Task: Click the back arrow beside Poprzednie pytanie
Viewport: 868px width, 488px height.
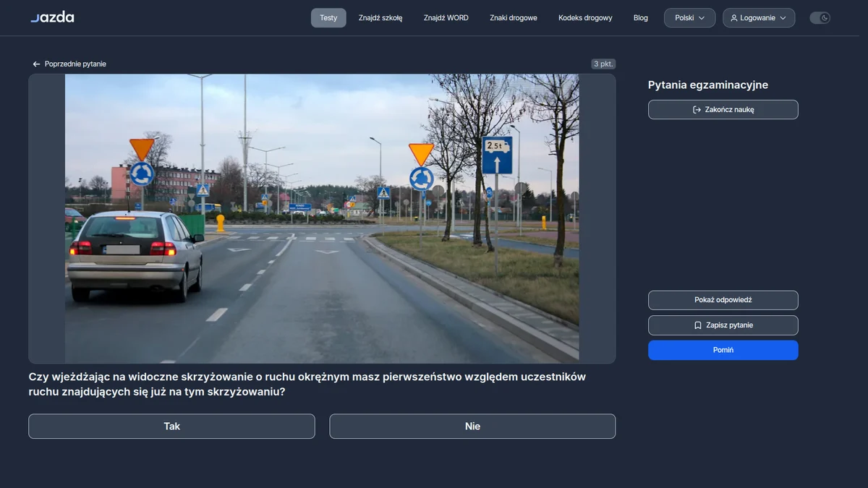Action: pos(36,64)
